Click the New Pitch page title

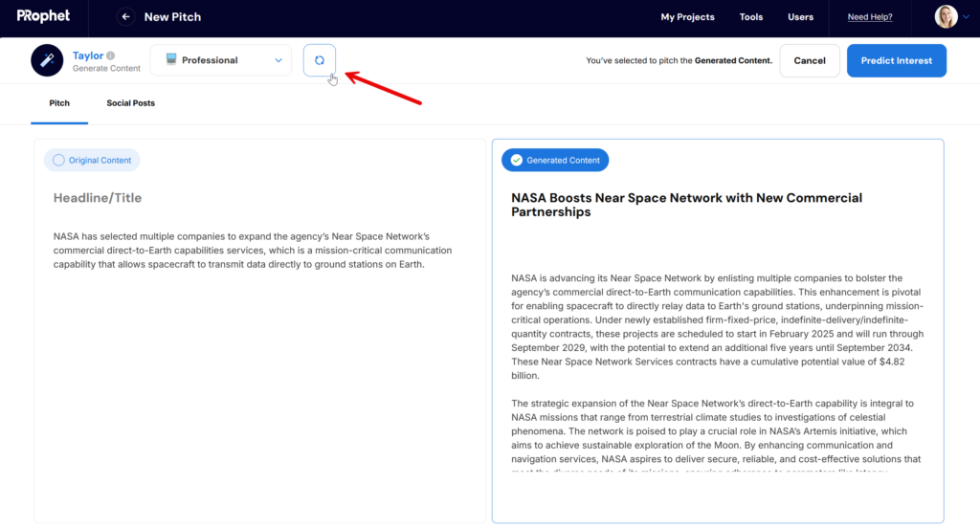click(x=172, y=17)
